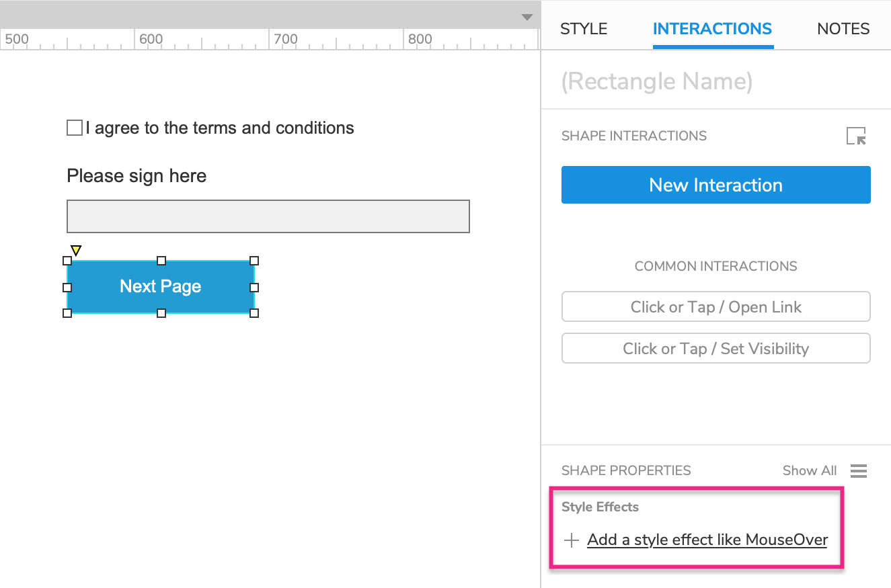Click Show All in Shape Properties
This screenshot has width=891, height=588.
(809, 471)
